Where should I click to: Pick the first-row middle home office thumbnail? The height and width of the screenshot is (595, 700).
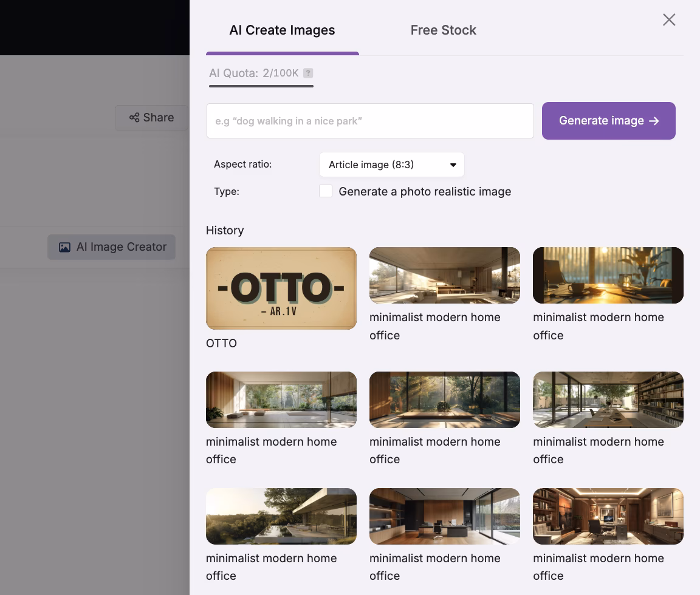[445, 275]
